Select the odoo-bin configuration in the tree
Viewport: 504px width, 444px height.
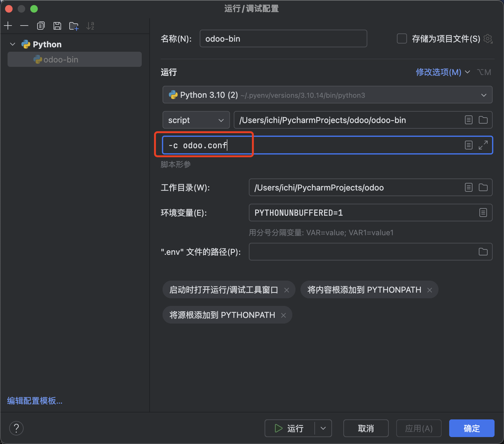(75, 59)
